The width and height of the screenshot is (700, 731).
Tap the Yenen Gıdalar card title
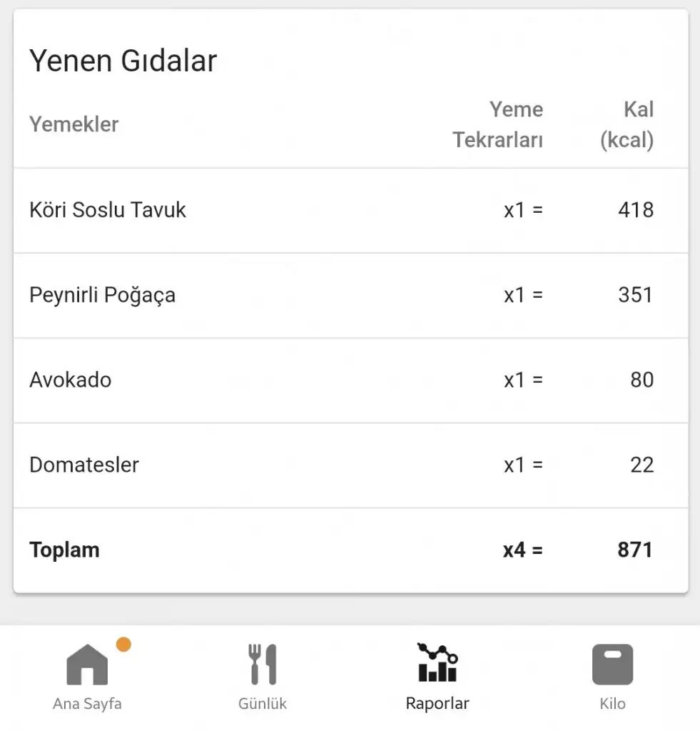coord(123,61)
